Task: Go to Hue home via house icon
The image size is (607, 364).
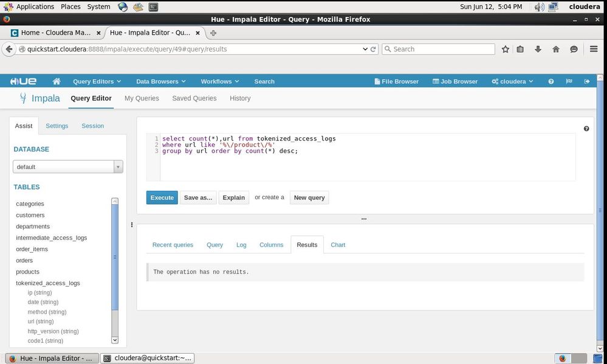Action: (x=57, y=81)
